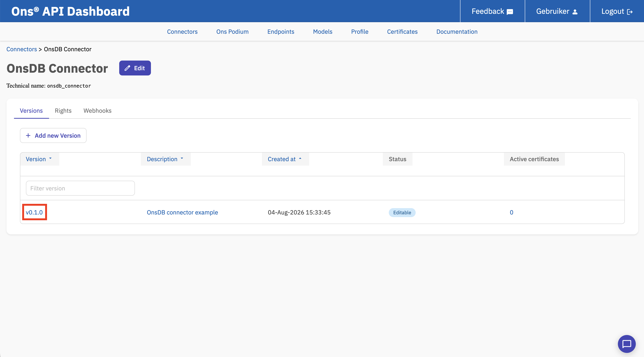Open Models navigation item

pyautogui.click(x=323, y=32)
